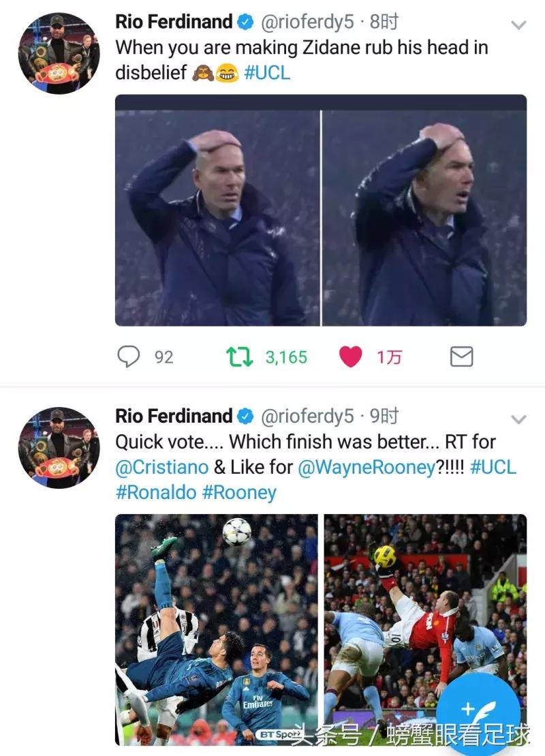Open the #Rooney hashtag
545x756 pixels.
pos(239,493)
